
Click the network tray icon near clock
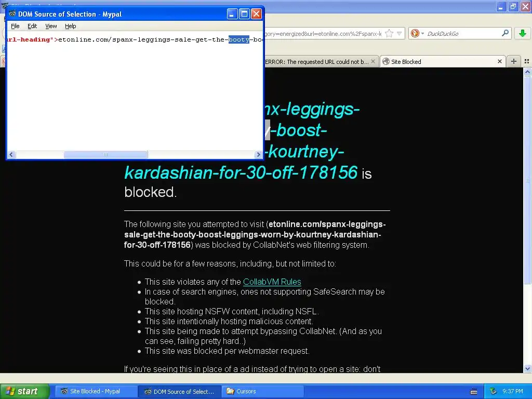pyautogui.click(x=493, y=391)
